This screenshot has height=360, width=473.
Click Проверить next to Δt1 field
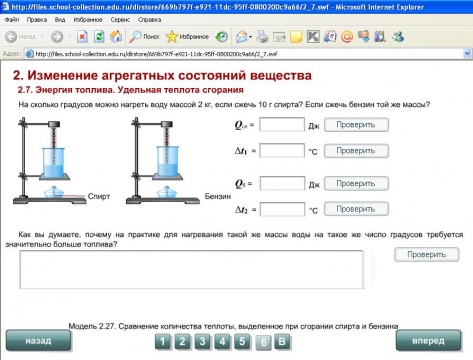tap(356, 151)
